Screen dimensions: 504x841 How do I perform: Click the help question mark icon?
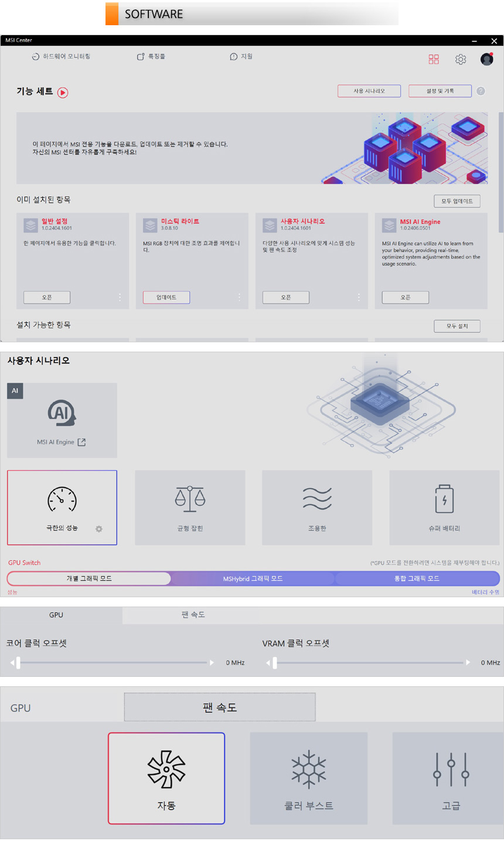481,91
